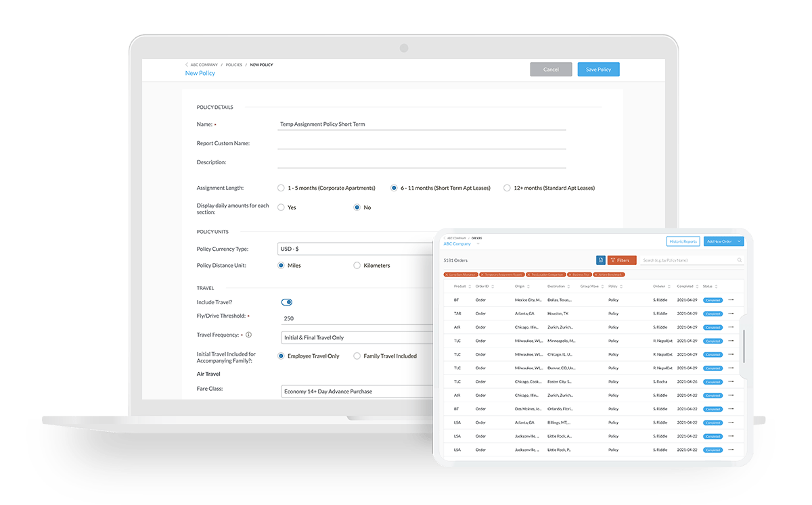Click the export document icon beside Filters
Image resolution: width=812 pixels, height=505 pixels.
tap(600, 260)
